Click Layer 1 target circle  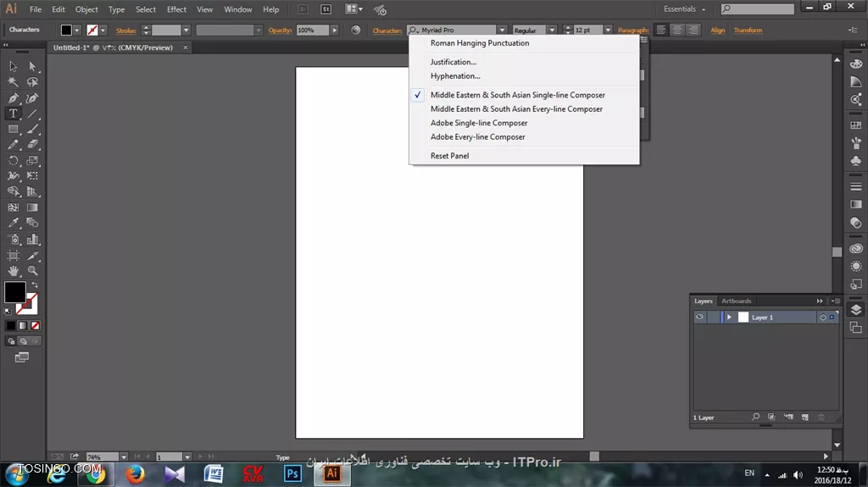tap(822, 317)
